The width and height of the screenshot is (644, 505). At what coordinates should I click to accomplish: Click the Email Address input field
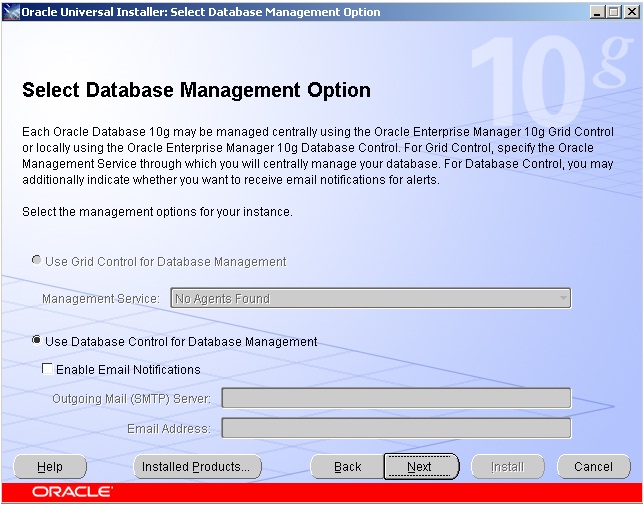point(395,428)
